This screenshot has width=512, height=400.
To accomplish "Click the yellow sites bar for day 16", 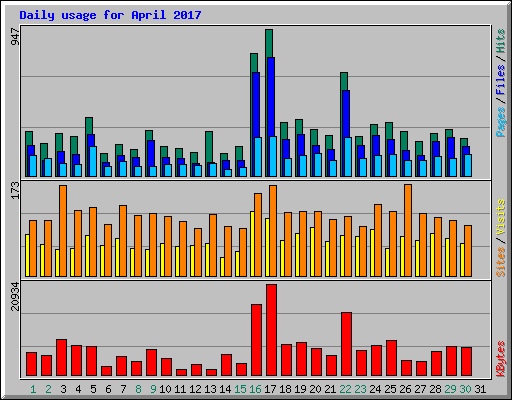I will pos(252,244).
